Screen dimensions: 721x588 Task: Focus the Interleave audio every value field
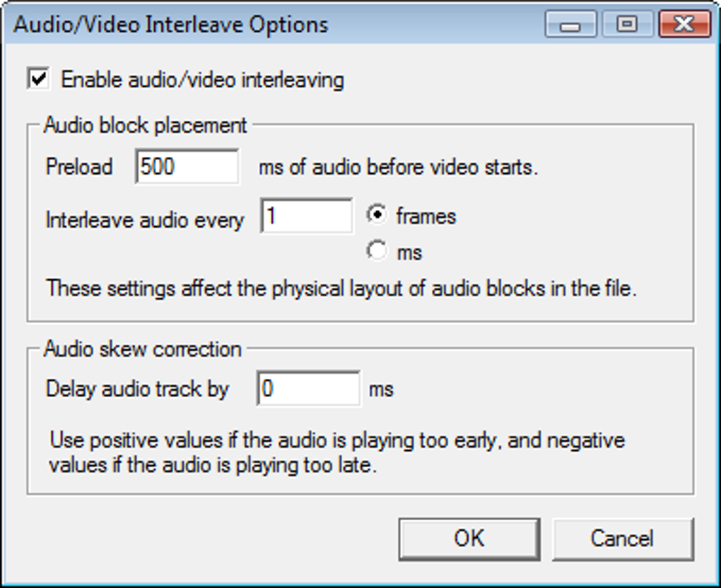click(307, 216)
